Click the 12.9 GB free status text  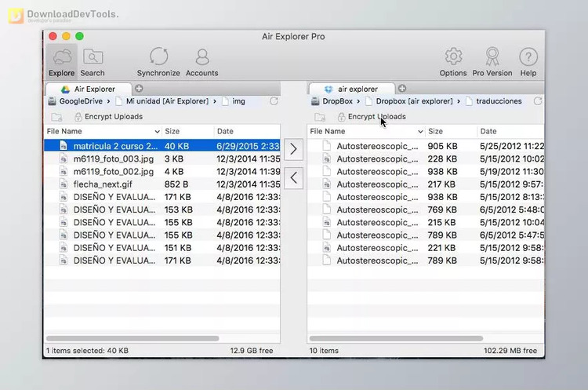click(x=251, y=351)
